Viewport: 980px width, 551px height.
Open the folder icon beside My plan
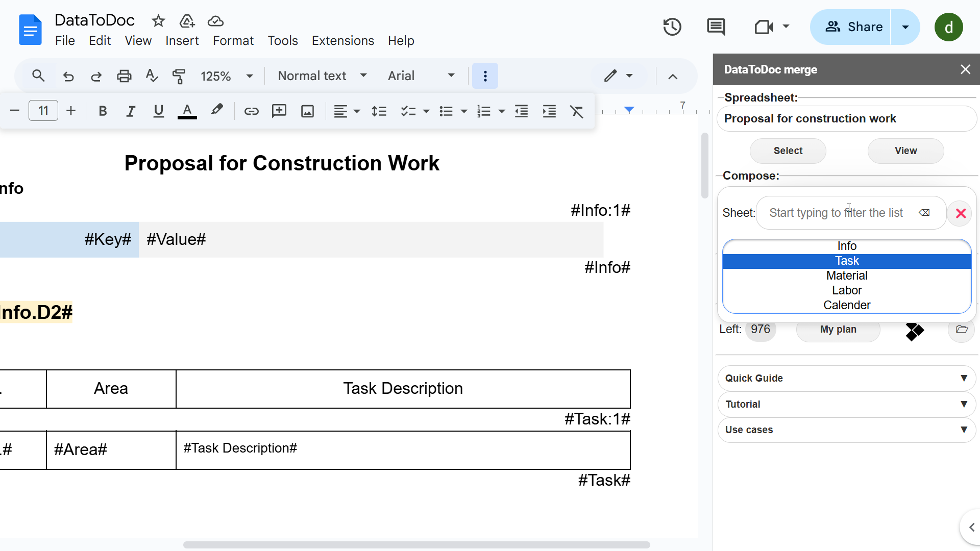(962, 329)
